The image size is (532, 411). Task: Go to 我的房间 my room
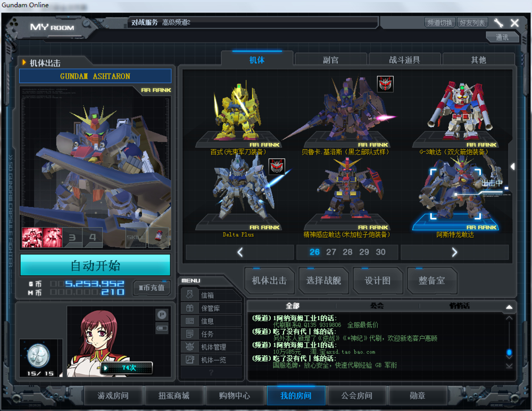[x=296, y=396]
